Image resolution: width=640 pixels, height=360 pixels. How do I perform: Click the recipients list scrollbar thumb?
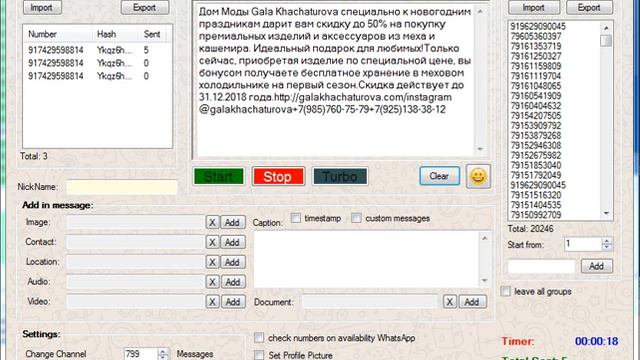coord(606,40)
